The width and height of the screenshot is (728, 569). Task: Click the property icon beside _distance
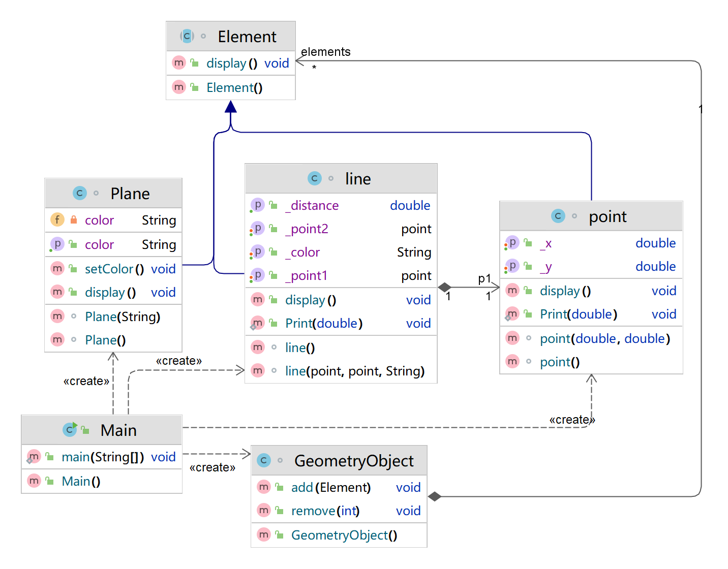point(257,205)
